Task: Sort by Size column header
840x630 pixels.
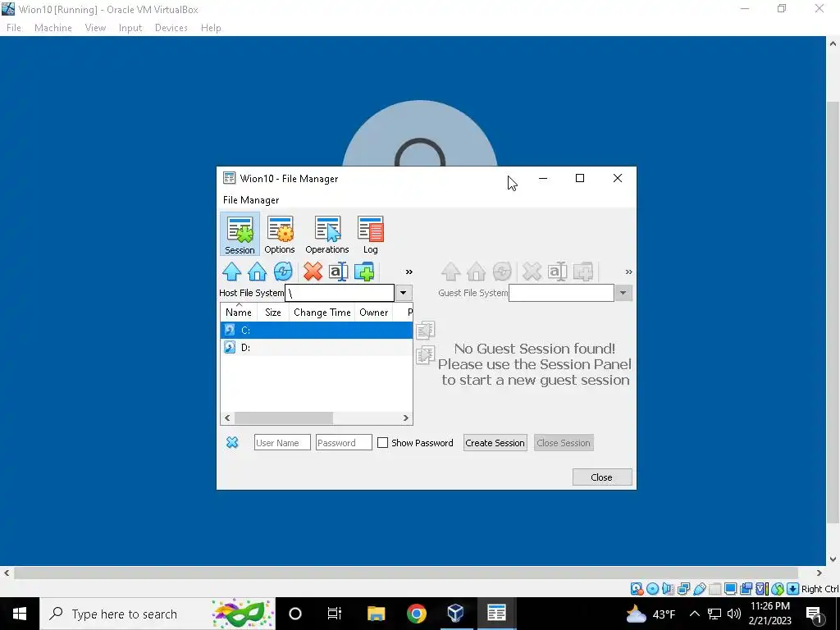Action: (273, 313)
